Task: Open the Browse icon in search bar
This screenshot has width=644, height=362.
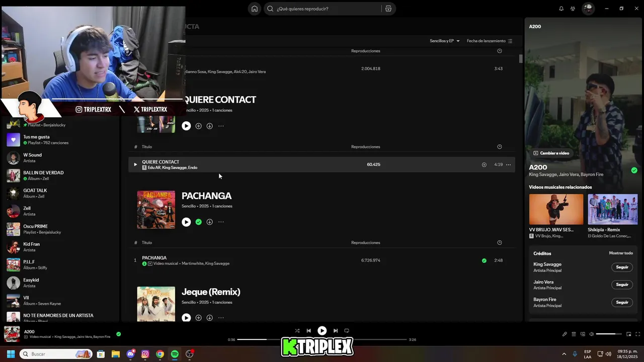Action: 388,9
